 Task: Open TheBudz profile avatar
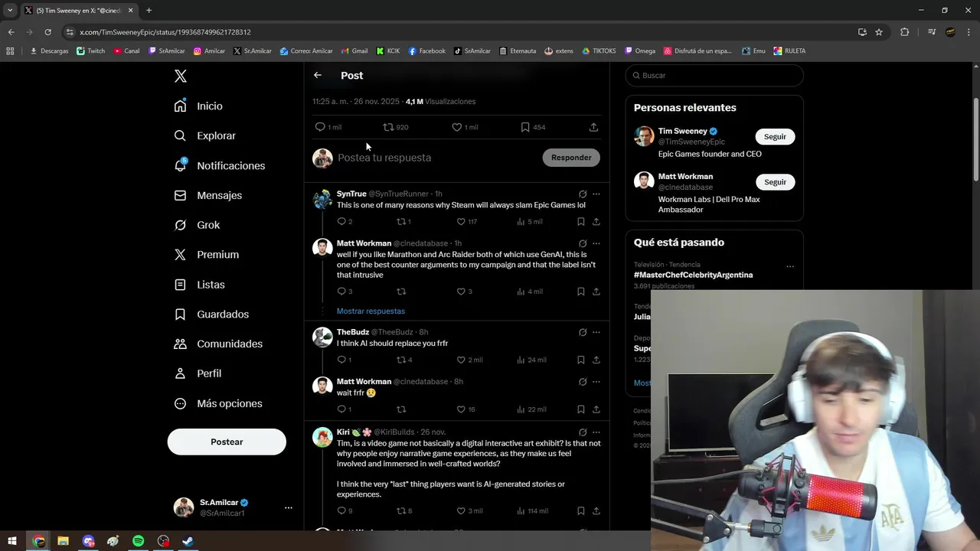click(x=322, y=337)
